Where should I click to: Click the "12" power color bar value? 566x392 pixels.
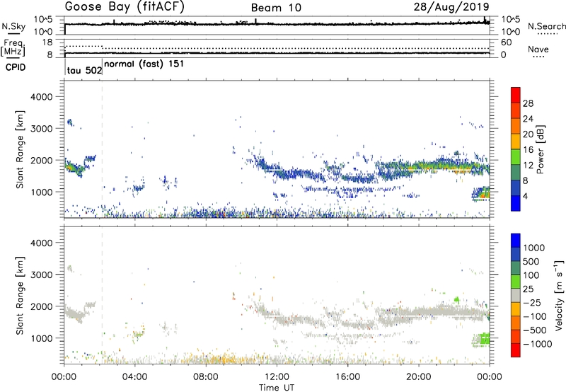pyautogui.click(x=528, y=166)
